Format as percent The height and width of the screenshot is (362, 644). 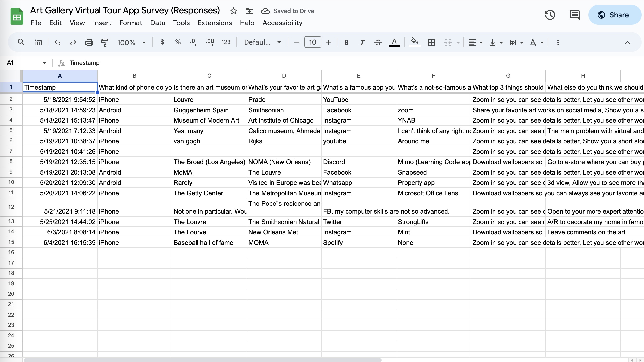pyautogui.click(x=178, y=42)
